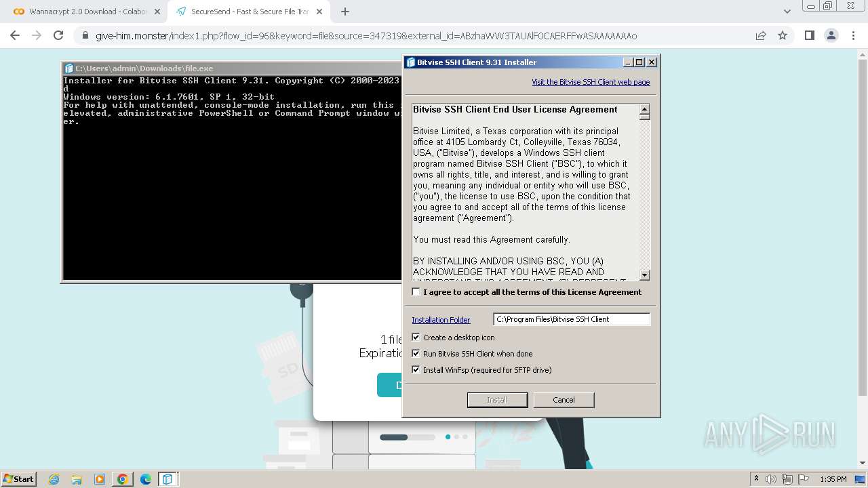868x488 pixels.
Task: Switch to Bitvise installer taskbar button
Action: point(167,479)
